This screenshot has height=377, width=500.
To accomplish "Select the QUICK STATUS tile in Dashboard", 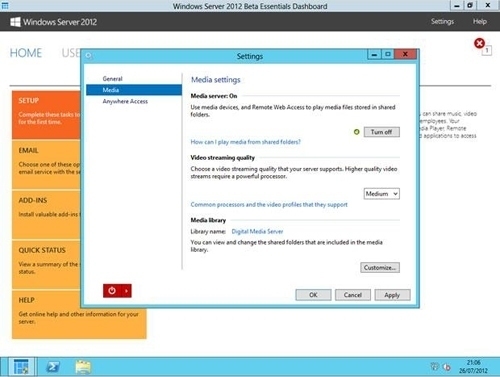I will point(46,265).
